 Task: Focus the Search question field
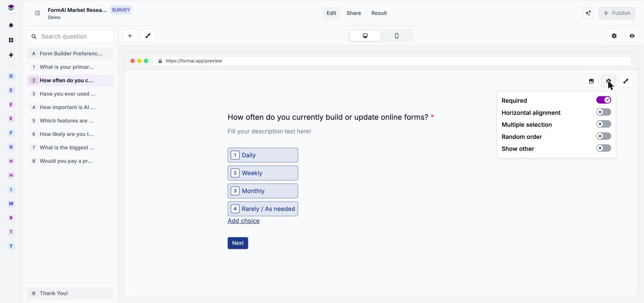click(70, 37)
